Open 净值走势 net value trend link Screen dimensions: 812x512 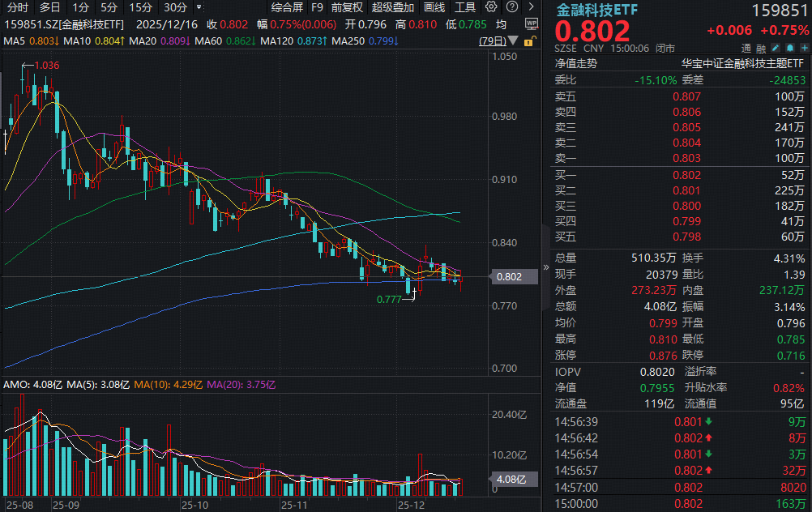[x=575, y=63]
